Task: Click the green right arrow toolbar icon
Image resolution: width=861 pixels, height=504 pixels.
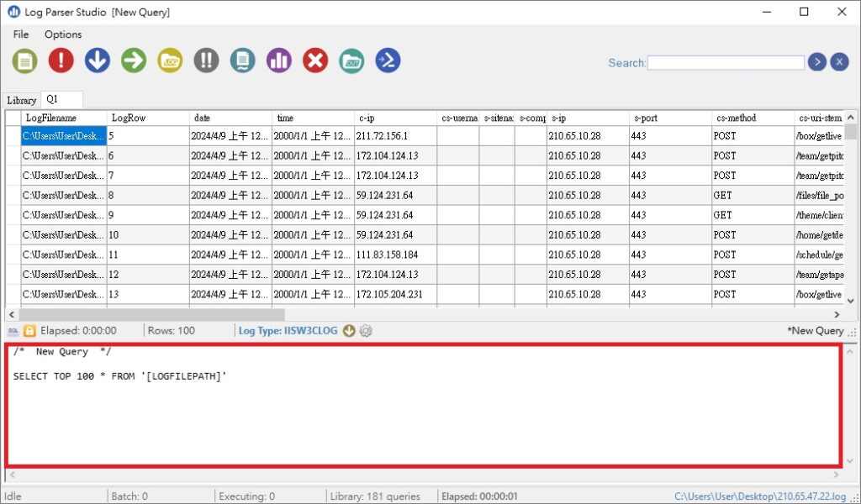Action: tap(134, 60)
